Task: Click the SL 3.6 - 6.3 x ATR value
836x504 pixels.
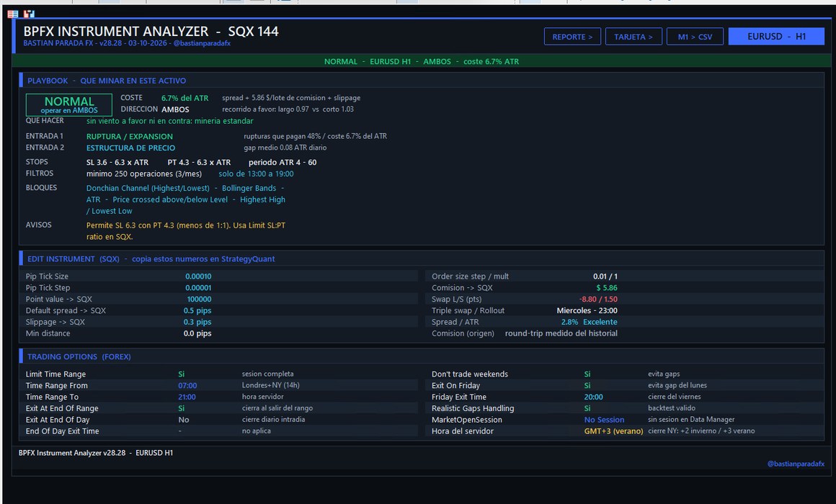Action: click(117, 163)
